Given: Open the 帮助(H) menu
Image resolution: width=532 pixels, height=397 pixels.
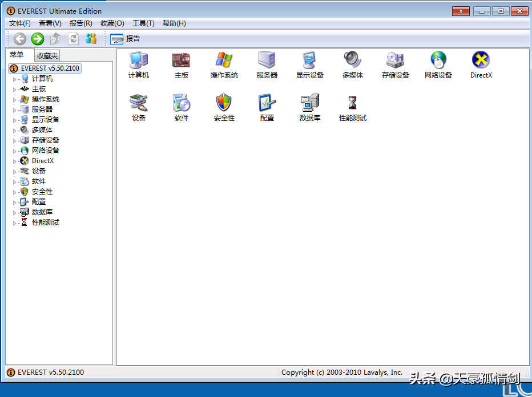Looking at the screenshot, I should tap(174, 23).
